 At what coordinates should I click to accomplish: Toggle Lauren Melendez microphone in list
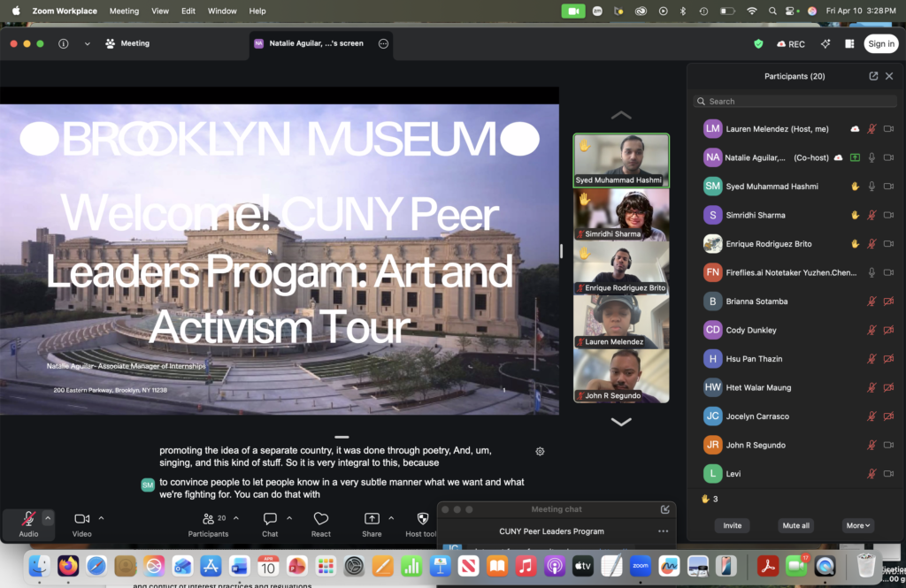(x=871, y=129)
